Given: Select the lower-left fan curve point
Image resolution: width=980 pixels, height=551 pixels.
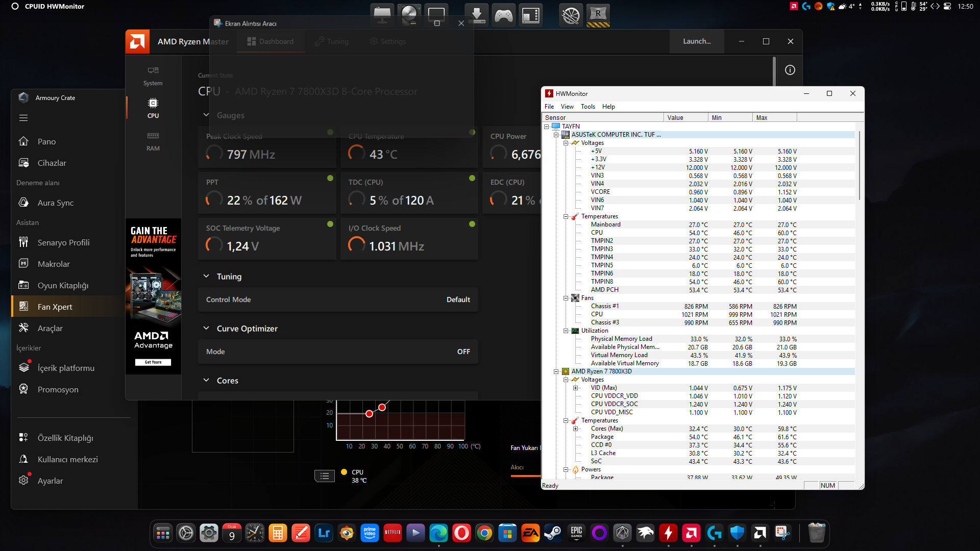Looking at the screenshot, I should pos(370,414).
